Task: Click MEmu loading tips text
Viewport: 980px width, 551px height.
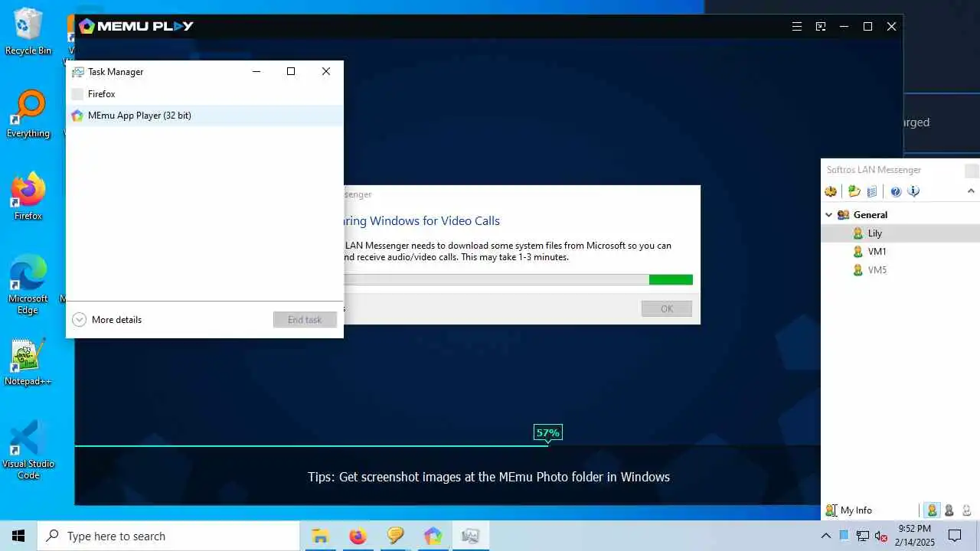Action: tap(488, 477)
